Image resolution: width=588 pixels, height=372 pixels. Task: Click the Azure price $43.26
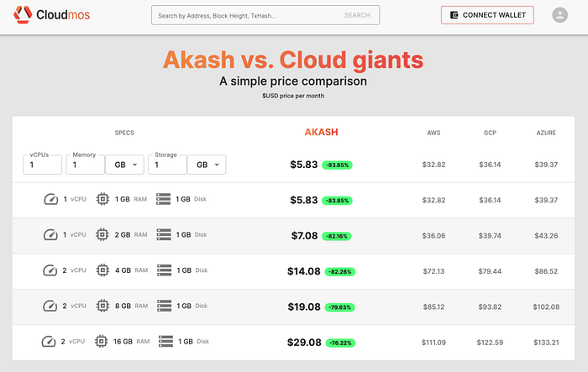point(546,235)
